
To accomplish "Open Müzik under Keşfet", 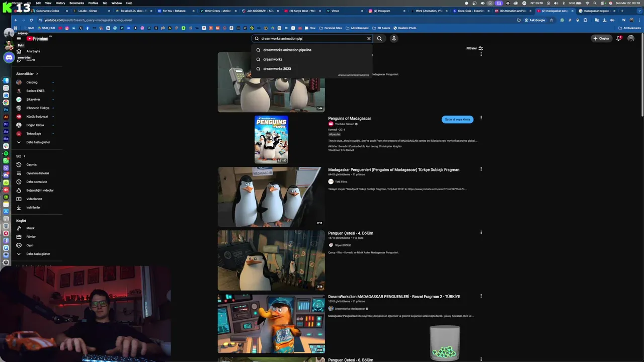I will click(30, 228).
